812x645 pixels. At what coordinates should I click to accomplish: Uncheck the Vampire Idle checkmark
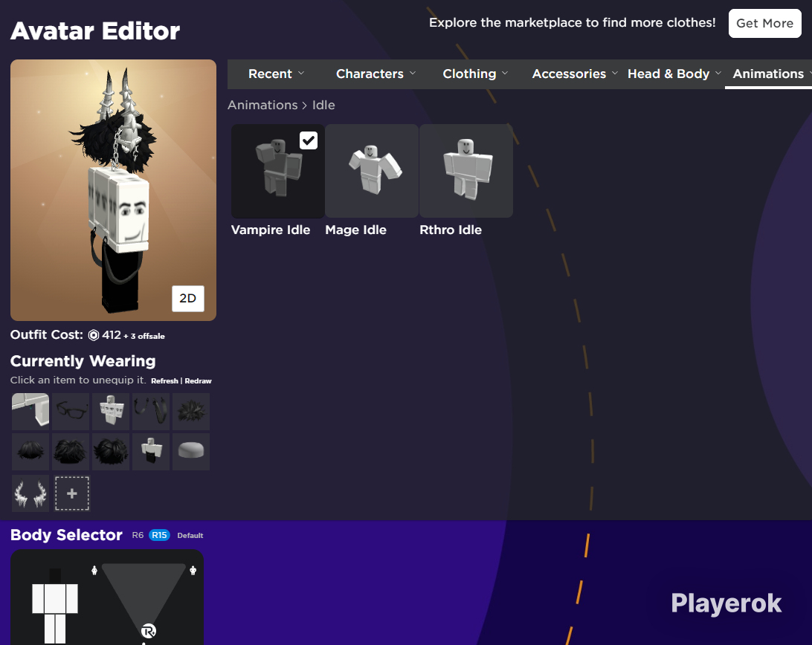click(309, 140)
